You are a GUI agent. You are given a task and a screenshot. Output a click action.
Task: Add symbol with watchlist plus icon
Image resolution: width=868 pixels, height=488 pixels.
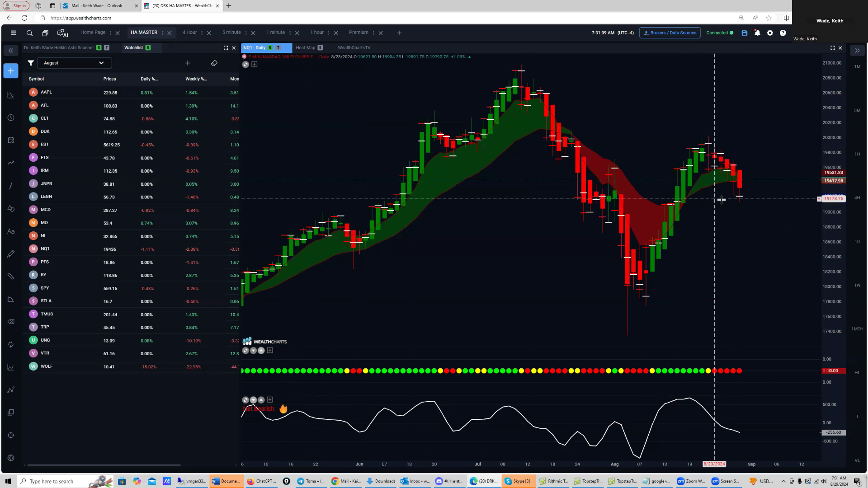[x=188, y=63]
